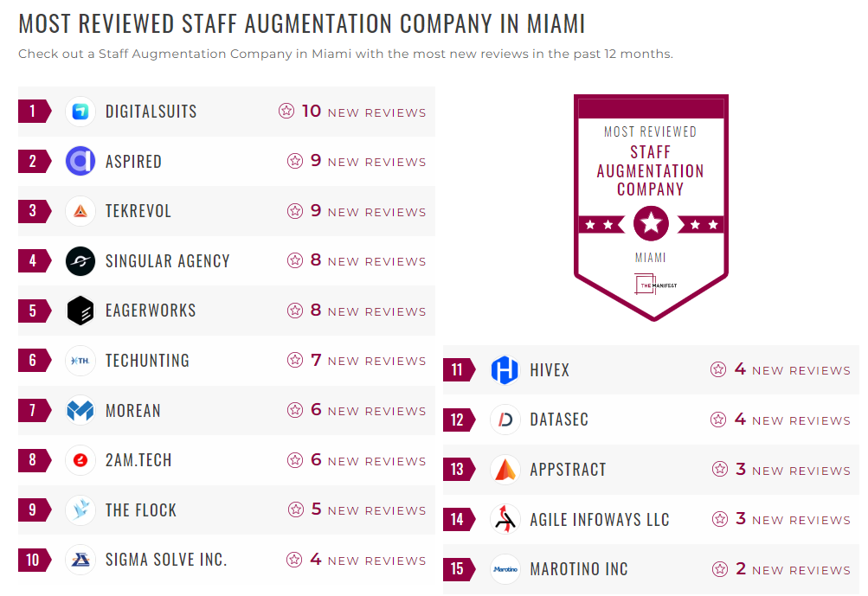The width and height of the screenshot is (868, 596).
Task: Click the DigitalSuits company logo icon
Action: tap(80, 112)
